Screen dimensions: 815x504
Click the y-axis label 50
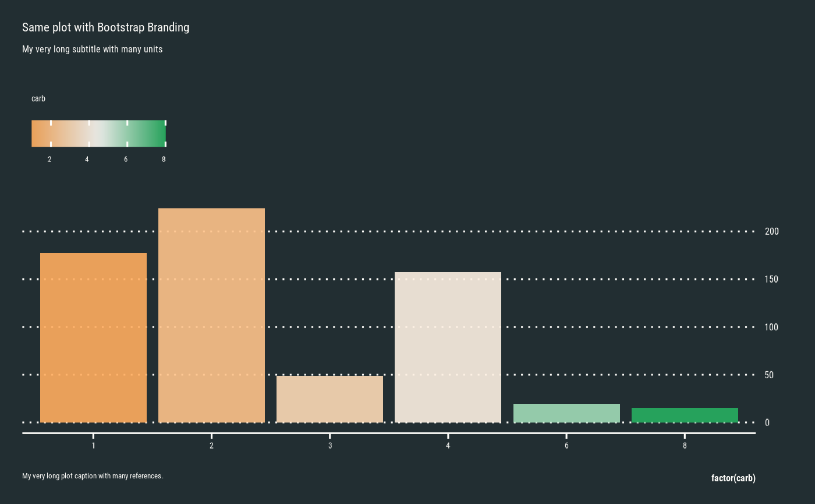[770, 375]
